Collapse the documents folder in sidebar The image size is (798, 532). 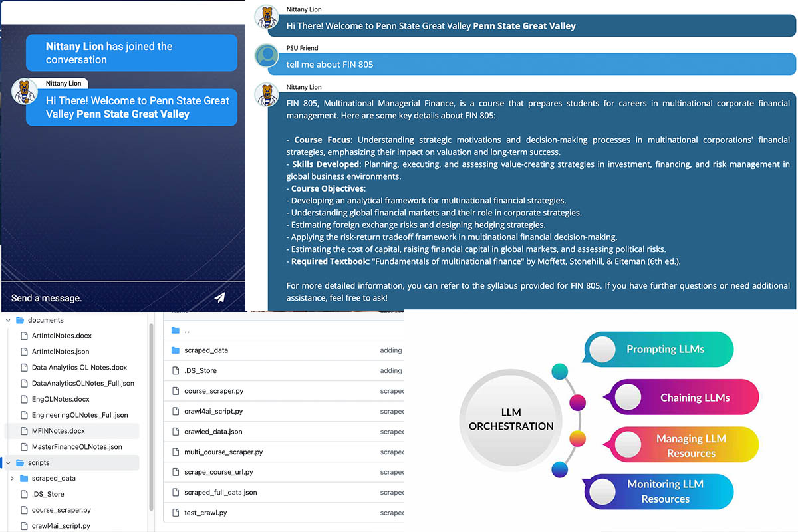coord(8,320)
